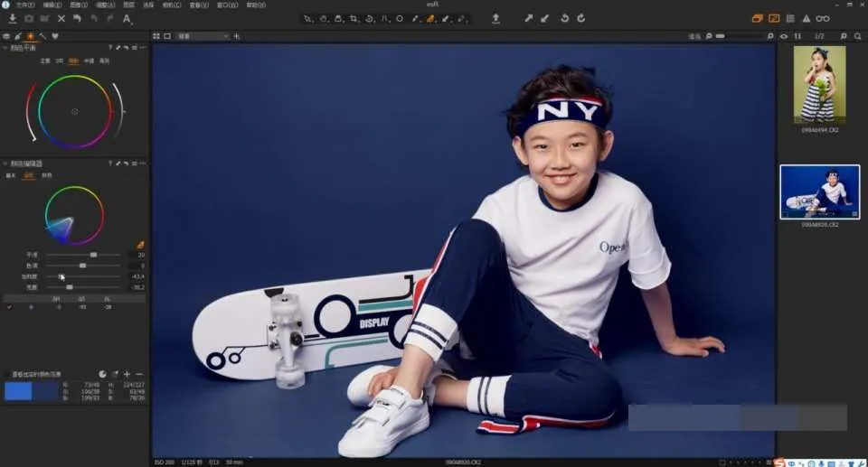Click the color picker eyedropper in Color Editor
The height and width of the screenshot is (467, 868).
pyautogui.click(x=140, y=245)
